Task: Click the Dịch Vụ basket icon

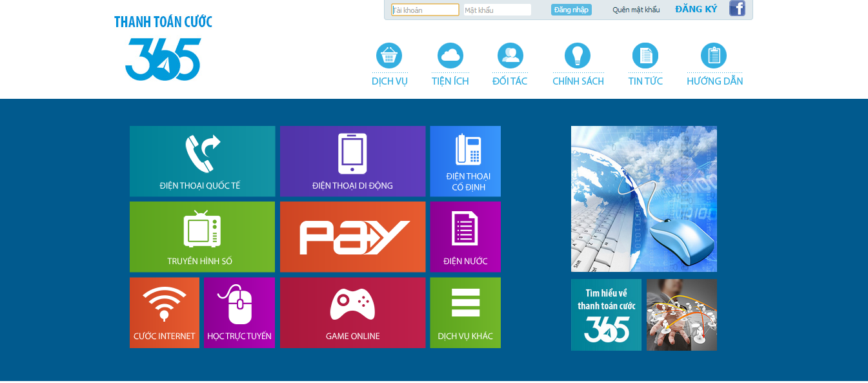Action: (389, 56)
